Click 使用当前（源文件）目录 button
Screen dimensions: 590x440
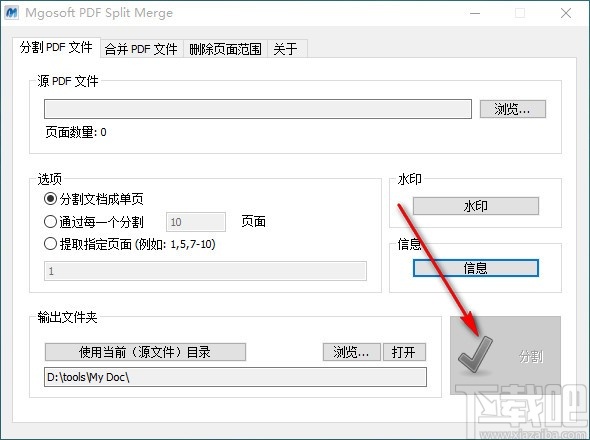coord(145,352)
